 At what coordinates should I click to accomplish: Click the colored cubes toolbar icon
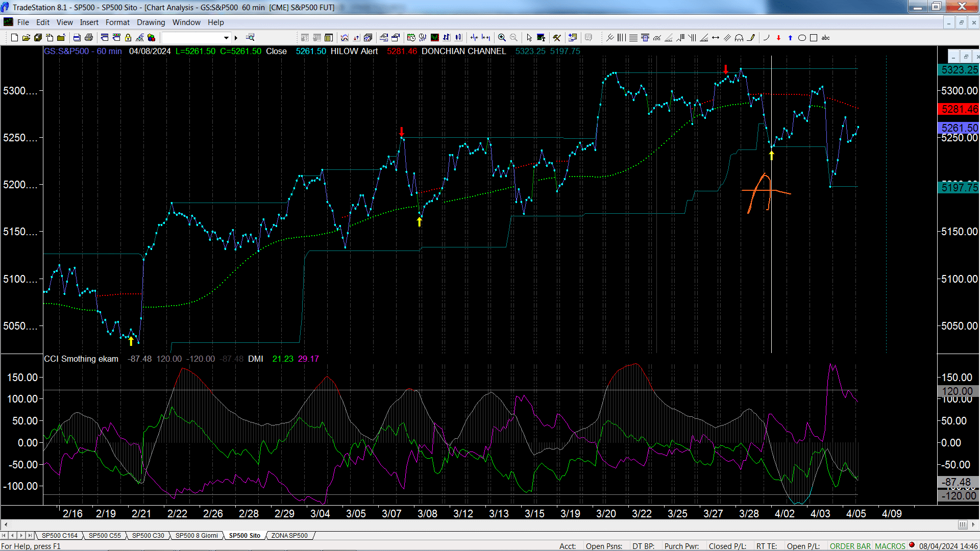(x=151, y=38)
